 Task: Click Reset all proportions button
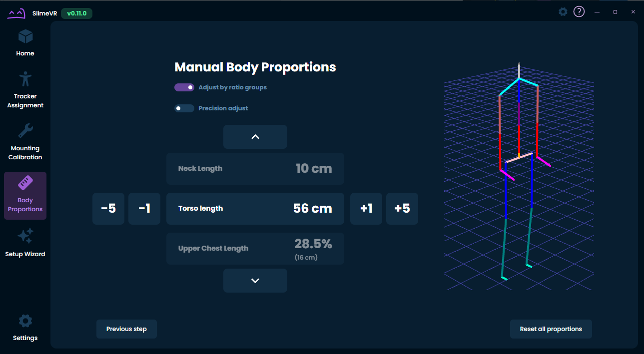tap(551, 329)
